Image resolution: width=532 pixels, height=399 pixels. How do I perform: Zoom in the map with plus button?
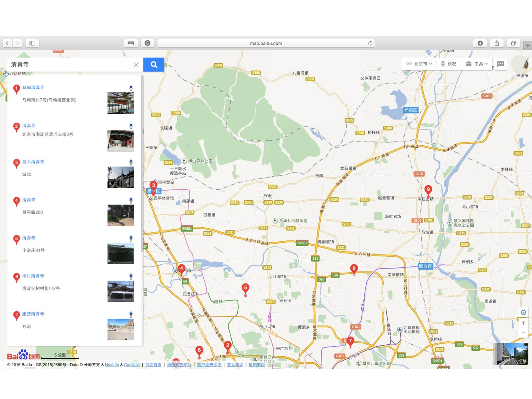(523, 323)
